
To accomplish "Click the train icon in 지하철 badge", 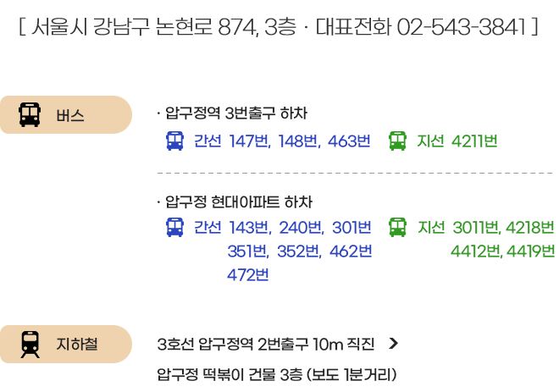I will 30,345.
